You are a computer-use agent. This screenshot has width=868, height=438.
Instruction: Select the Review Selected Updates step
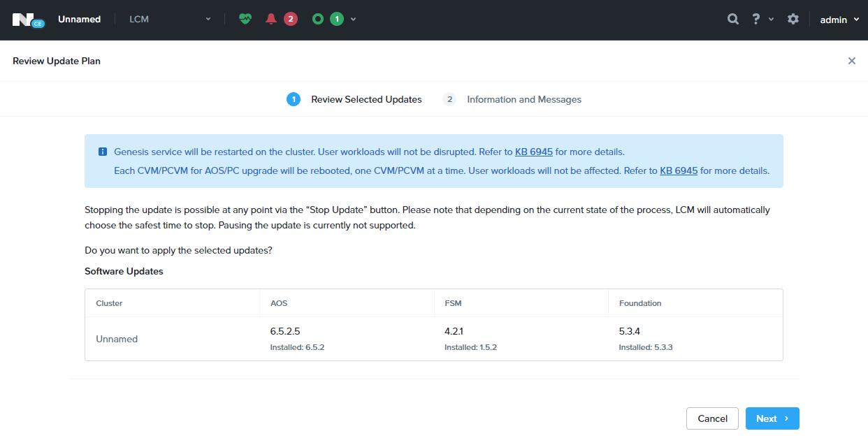366,99
